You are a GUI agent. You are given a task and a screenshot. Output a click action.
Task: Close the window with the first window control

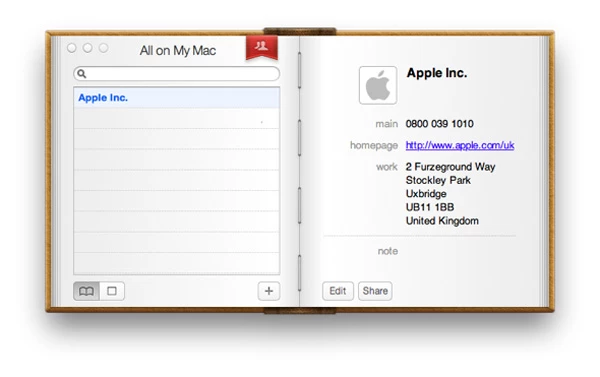[72, 48]
